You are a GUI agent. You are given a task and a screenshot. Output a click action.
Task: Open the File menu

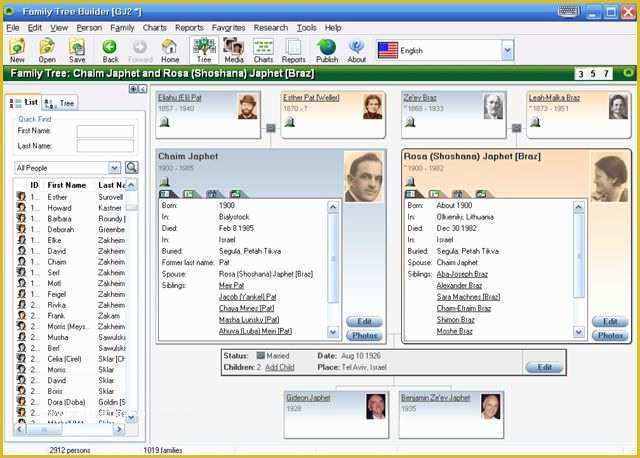(x=13, y=28)
